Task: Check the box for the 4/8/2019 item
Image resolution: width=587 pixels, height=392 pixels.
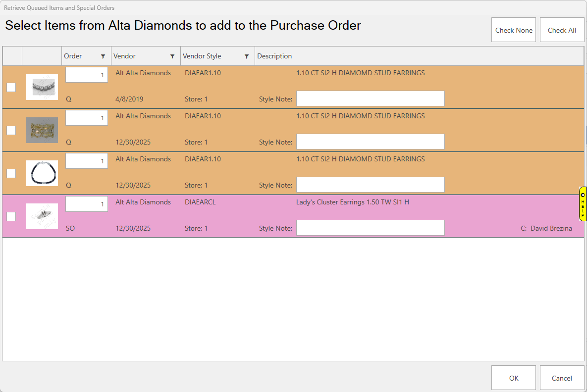Action: (x=11, y=87)
